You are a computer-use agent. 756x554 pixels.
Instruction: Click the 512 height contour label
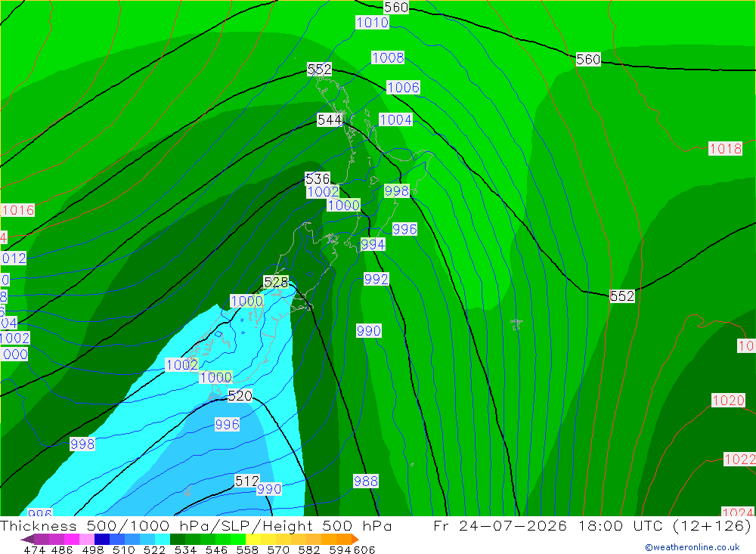[247, 481]
